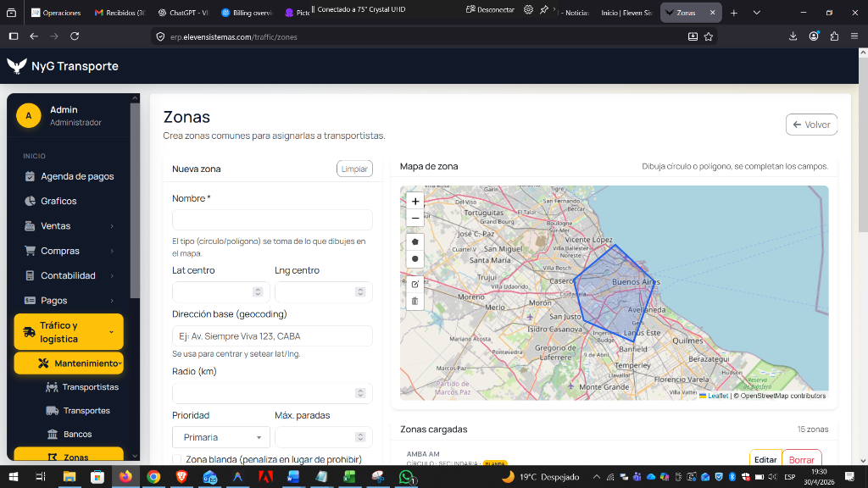This screenshot has height=488, width=868.
Task: Switch to the ChatGPT tab
Action: (183, 12)
